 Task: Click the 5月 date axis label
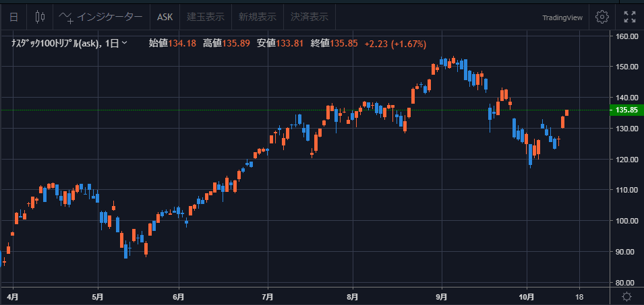98,296
